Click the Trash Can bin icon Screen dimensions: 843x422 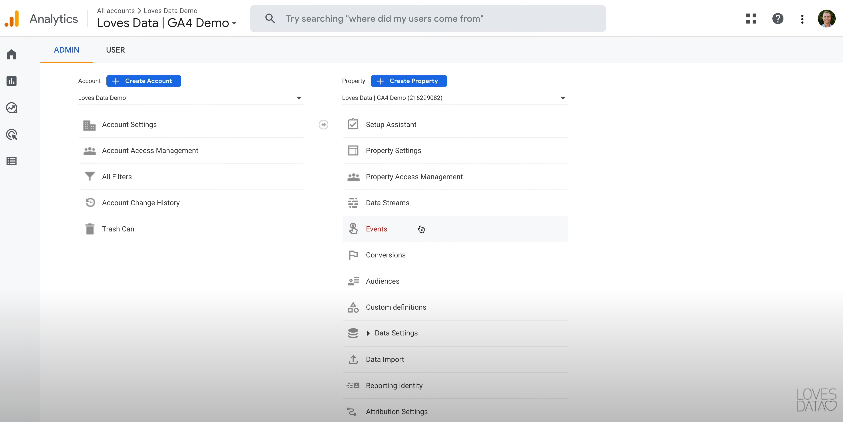point(90,229)
